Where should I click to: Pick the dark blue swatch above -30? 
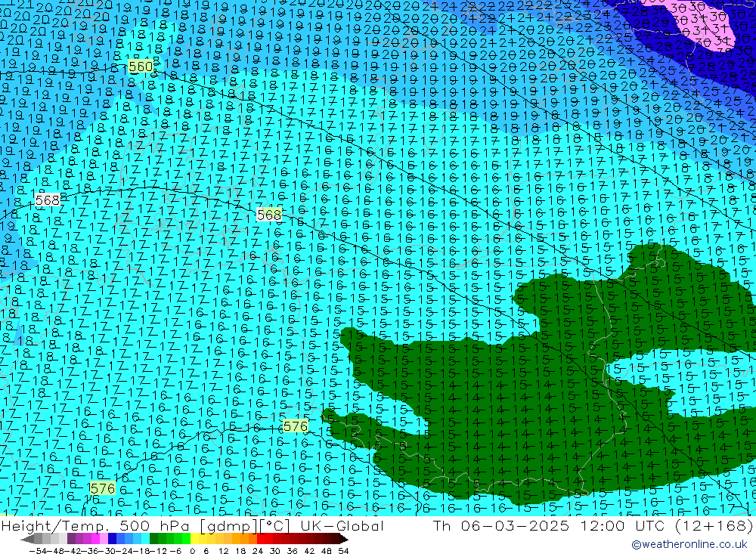[113, 539]
